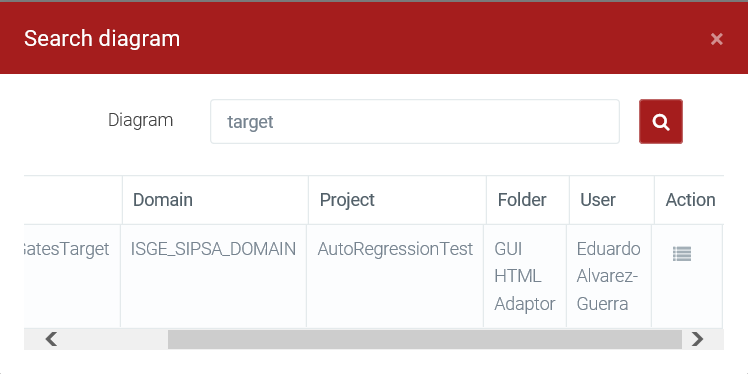Click the empty scrollbar track left of thumb
The width and height of the screenshot is (748, 374).
(x=114, y=339)
